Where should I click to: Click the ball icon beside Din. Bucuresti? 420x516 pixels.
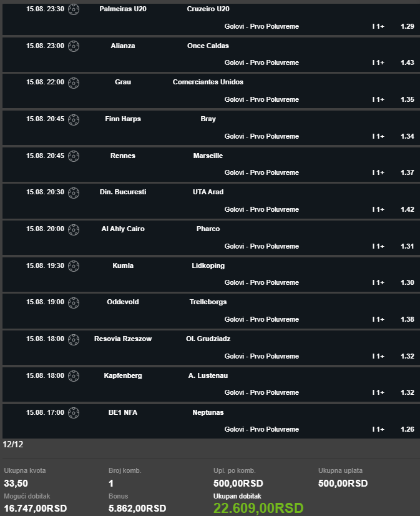click(74, 192)
